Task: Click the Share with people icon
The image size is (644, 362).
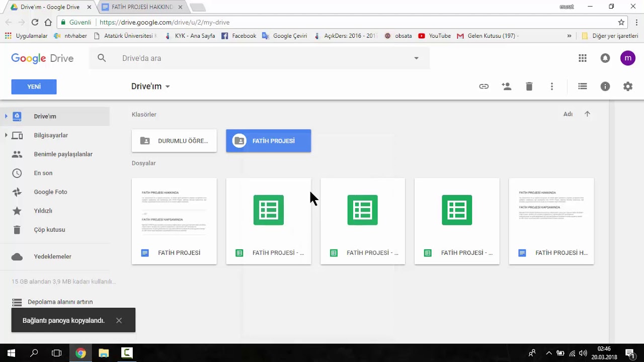Action: click(507, 86)
